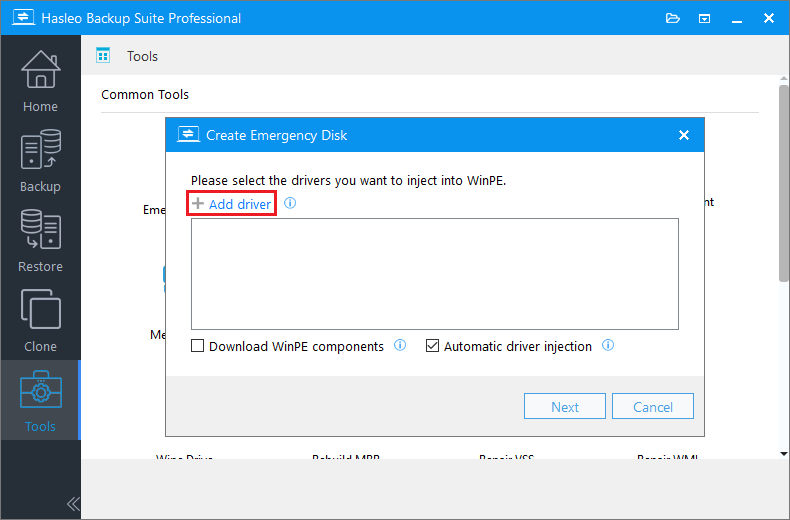This screenshot has width=790, height=520.
Task: Click the Hasleo app logo in title bar
Action: click(23, 18)
